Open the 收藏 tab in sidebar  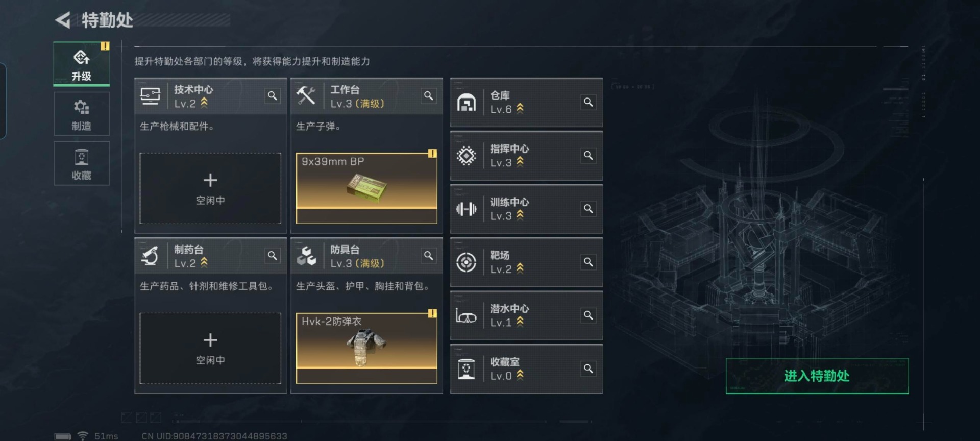[x=82, y=163]
